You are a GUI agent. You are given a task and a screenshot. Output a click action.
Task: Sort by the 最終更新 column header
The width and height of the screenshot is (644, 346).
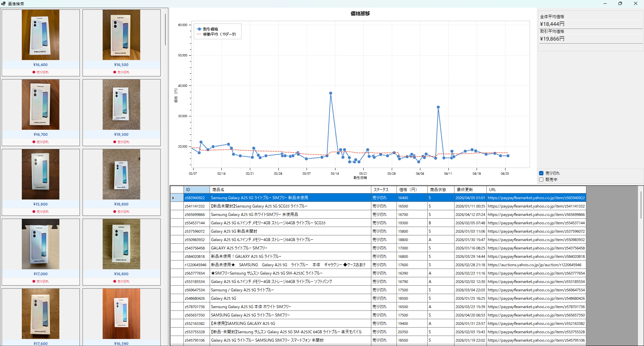(x=470, y=190)
